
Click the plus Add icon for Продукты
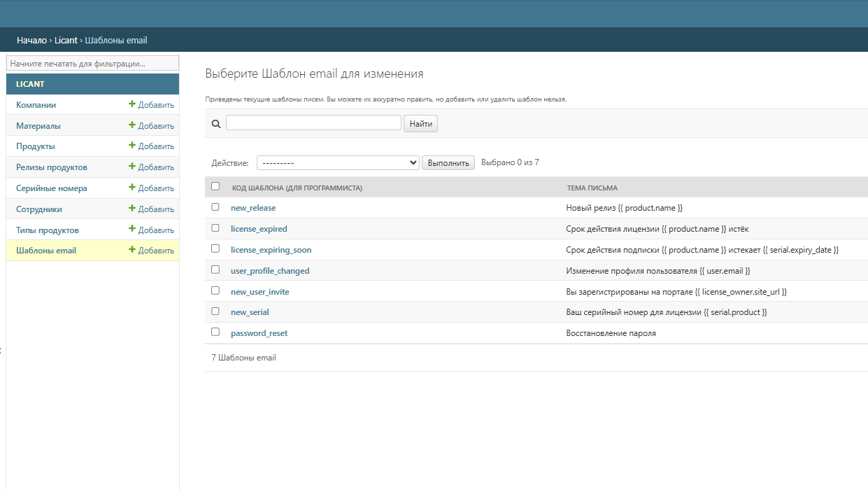click(x=132, y=146)
